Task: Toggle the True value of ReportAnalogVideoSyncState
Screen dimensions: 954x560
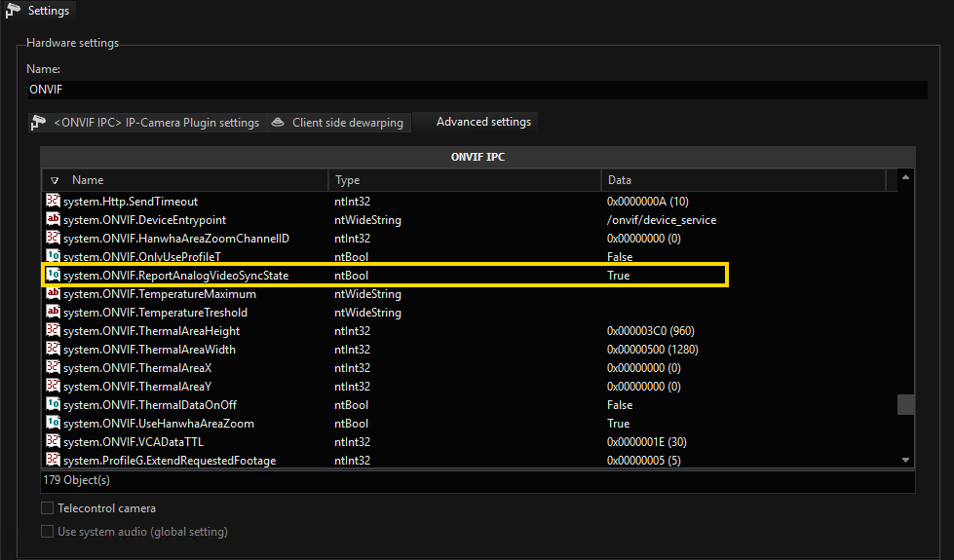Action: (x=618, y=276)
